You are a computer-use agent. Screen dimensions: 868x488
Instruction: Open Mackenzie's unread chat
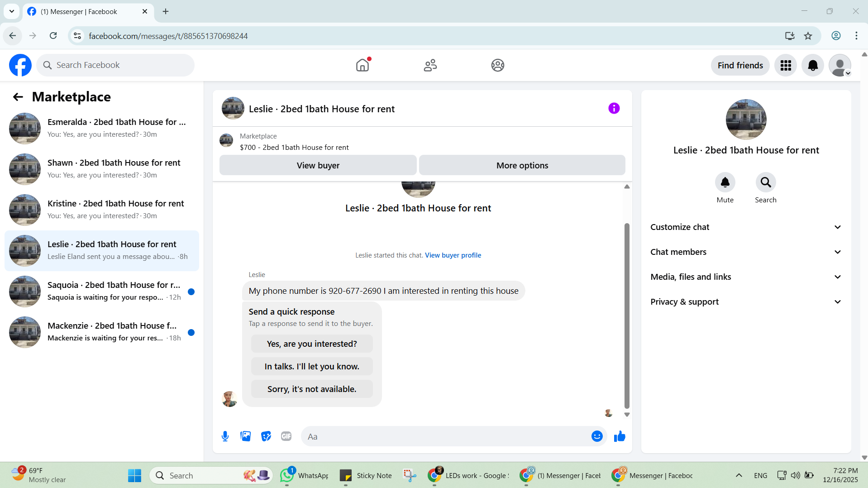(x=102, y=332)
